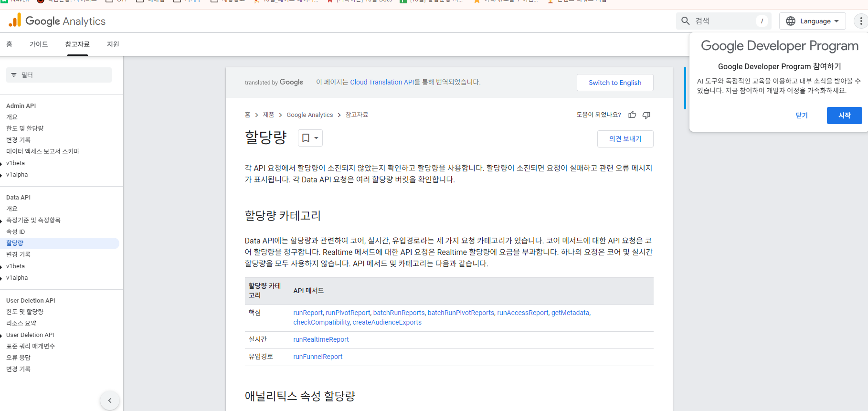Expand User Deletion API tree item
The image size is (868, 411).
[x=2, y=335]
